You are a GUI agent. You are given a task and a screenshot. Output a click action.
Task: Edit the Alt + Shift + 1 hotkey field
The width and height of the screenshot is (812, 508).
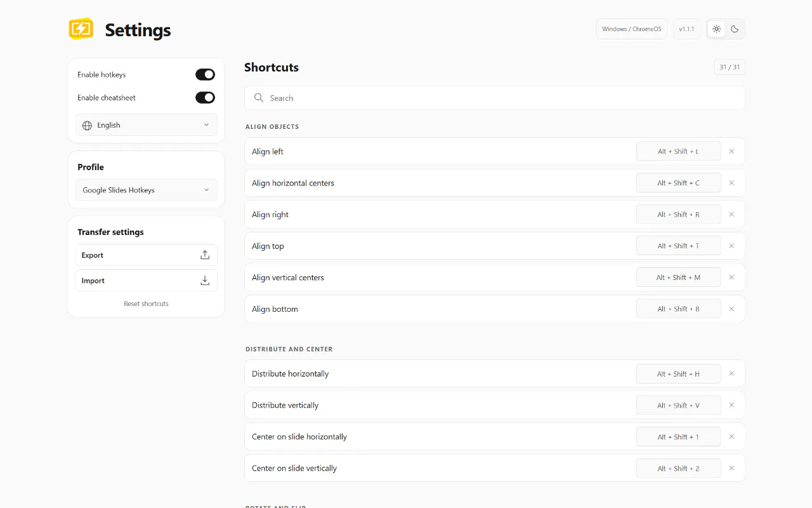(x=679, y=437)
